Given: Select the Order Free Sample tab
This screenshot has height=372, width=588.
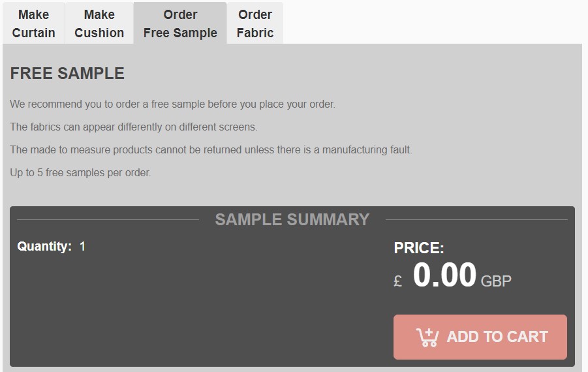Looking at the screenshot, I should [x=180, y=23].
